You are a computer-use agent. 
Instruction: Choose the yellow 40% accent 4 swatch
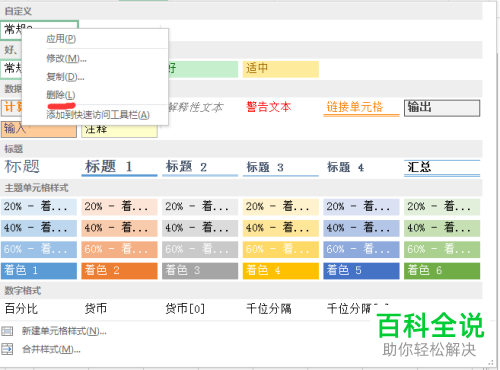click(x=281, y=228)
